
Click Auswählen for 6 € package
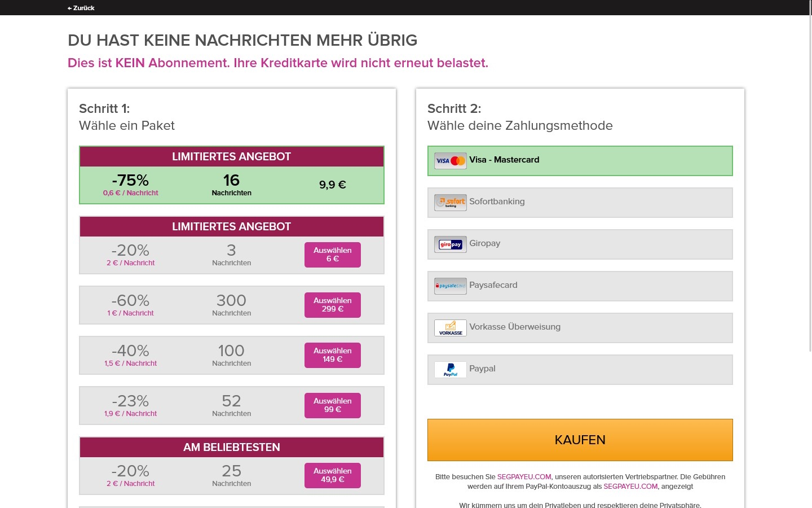(332, 255)
